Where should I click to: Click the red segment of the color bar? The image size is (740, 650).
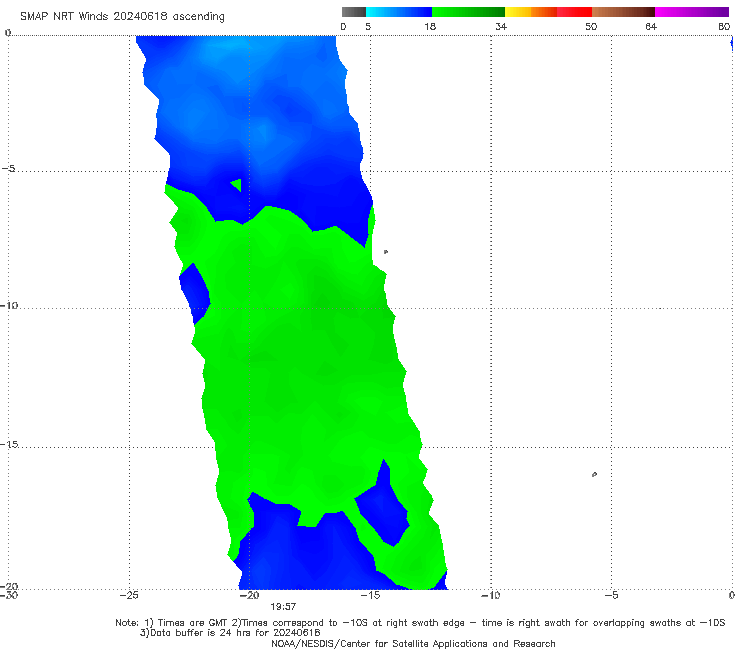pos(574,12)
